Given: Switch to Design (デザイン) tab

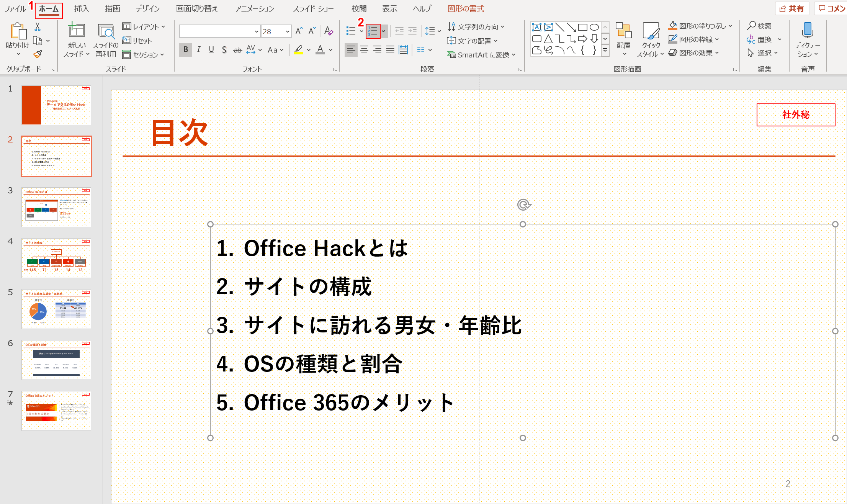Looking at the screenshot, I should coord(147,8).
